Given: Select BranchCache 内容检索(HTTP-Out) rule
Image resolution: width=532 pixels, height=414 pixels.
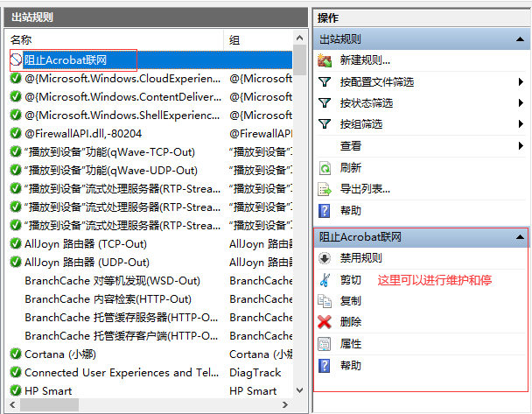Looking at the screenshot, I should click(108, 299).
